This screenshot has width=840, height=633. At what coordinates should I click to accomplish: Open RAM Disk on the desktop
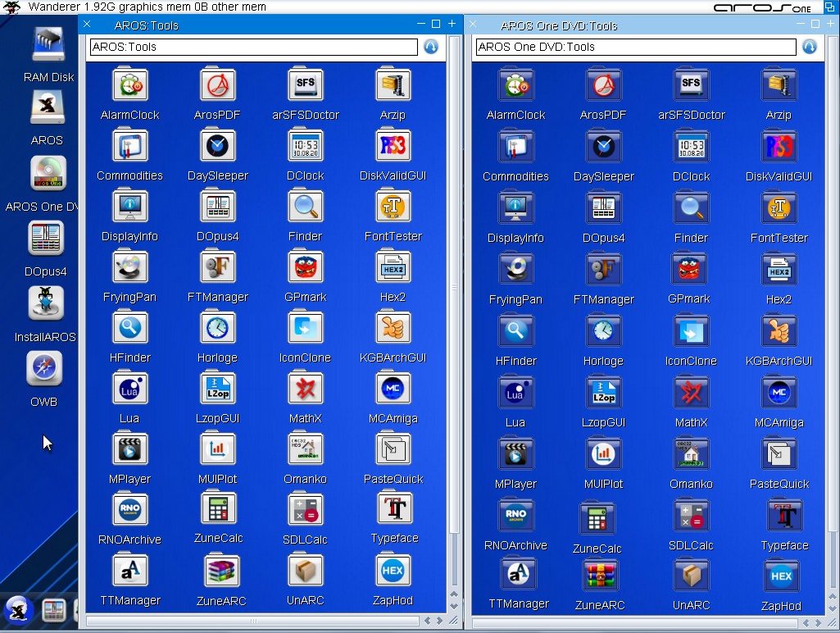(x=48, y=44)
